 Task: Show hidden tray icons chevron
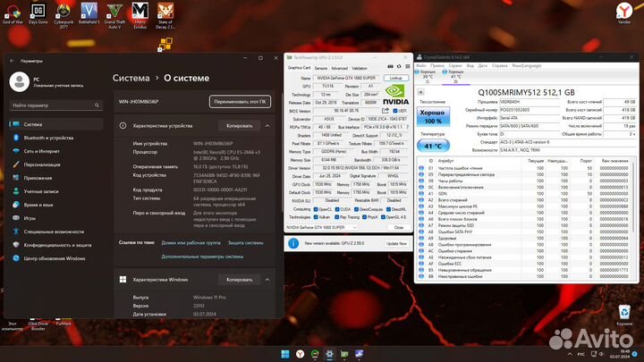click(569, 354)
